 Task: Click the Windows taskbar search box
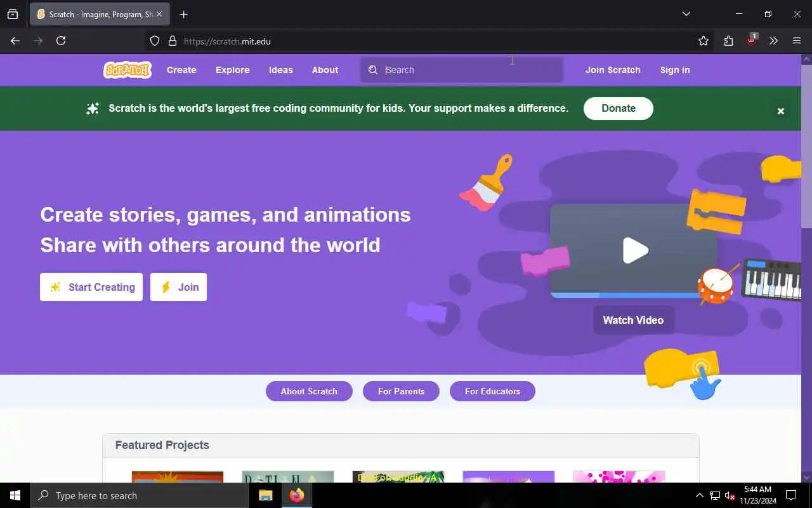140,495
